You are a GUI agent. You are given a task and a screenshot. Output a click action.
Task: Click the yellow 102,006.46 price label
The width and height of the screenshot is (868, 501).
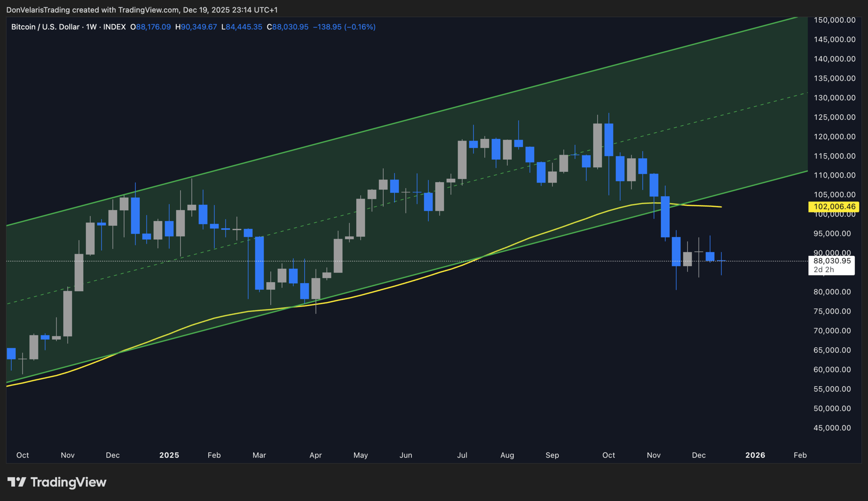coord(834,207)
